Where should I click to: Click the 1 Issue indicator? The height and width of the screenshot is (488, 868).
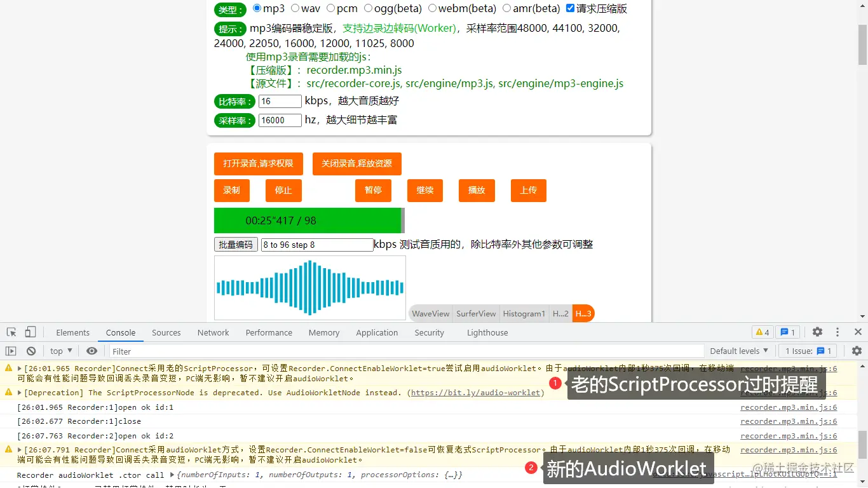point(808,351)
